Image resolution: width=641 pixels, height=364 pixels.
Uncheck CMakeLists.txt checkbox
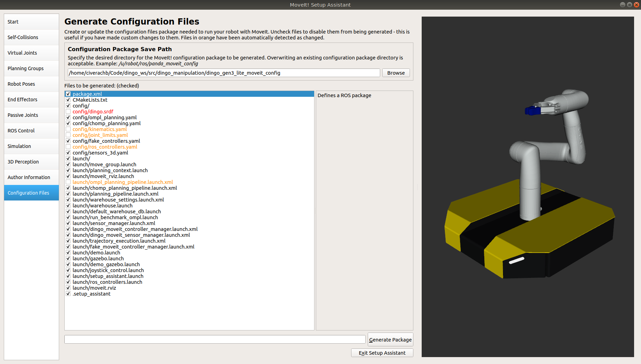point(68,100)
